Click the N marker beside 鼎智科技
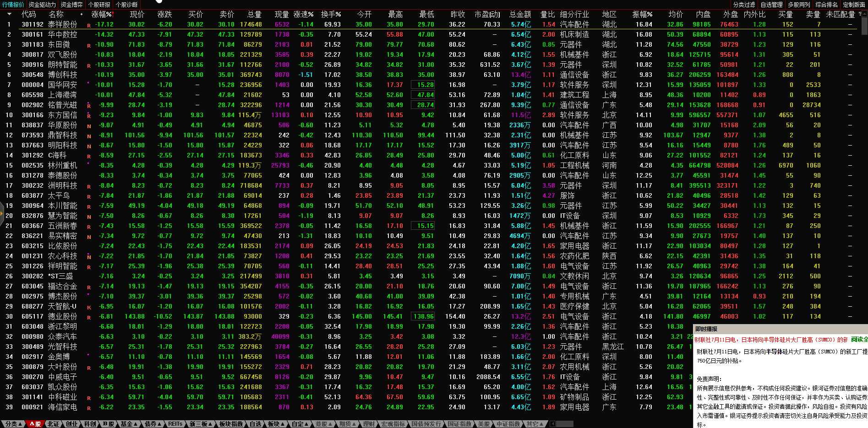This screenshot has height=428, width=868. (89, 136)
